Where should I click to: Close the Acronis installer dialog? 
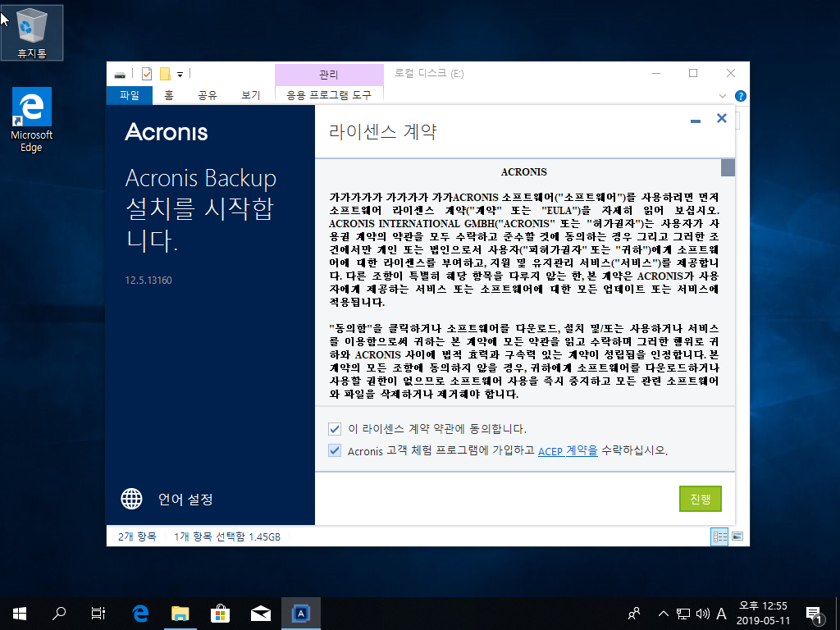pos(722,118)
